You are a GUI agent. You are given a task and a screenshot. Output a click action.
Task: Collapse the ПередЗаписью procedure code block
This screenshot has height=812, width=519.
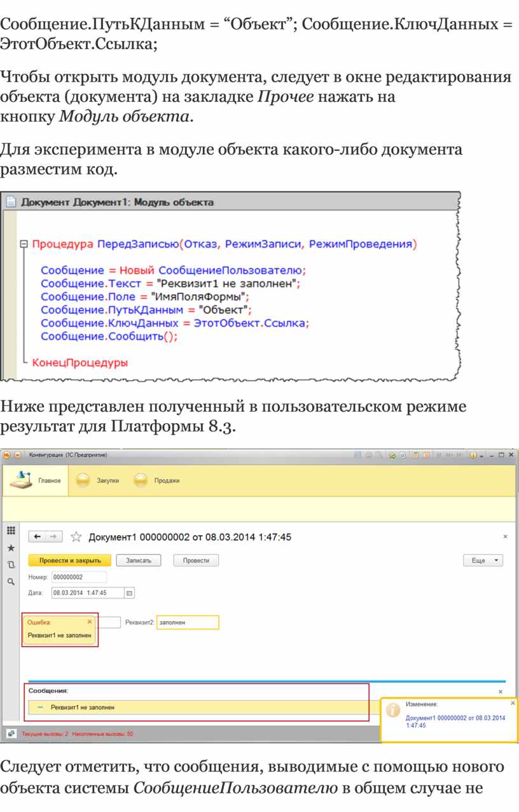tap(24, 244)
